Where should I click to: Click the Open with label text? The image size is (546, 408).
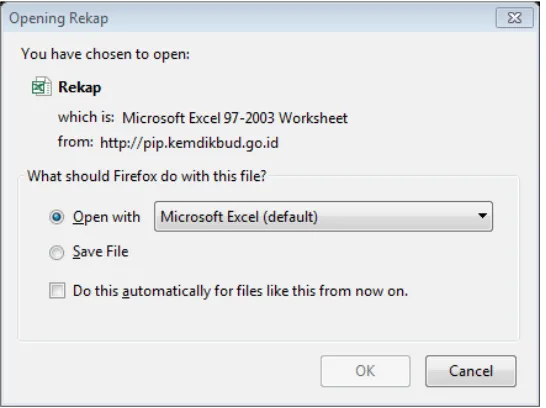tap(107, 217)
